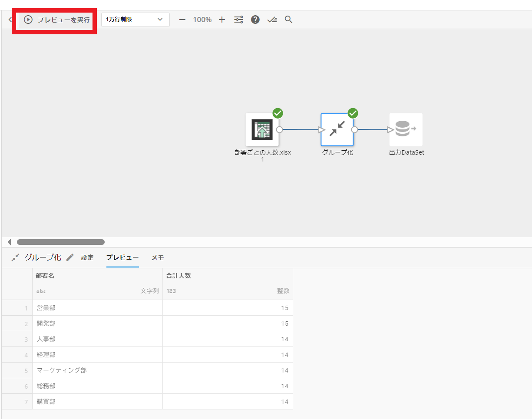532x419 pixels.
Task: Open the メモ tab
Action: tap(158, 257)
